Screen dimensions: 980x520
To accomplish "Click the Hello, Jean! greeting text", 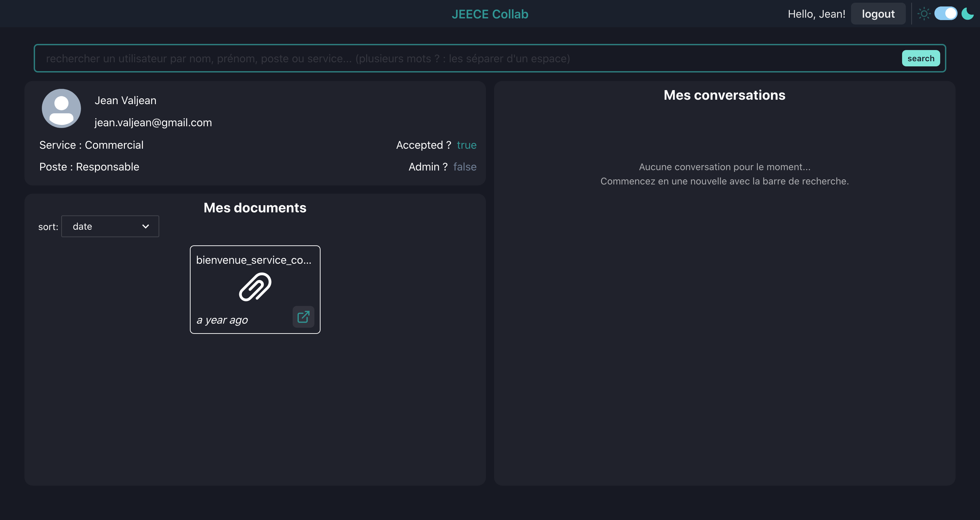I will tap(816, 14).
